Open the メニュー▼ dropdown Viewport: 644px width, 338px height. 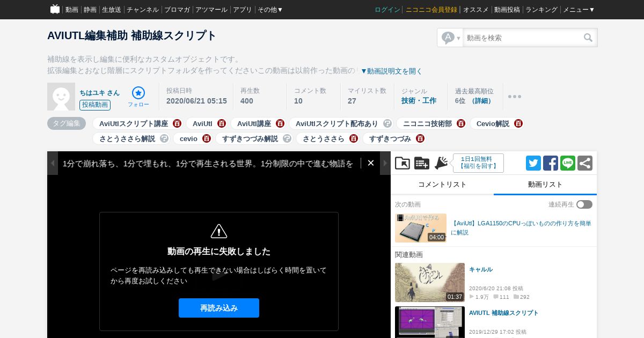pyautogui.click(x=579, y=10)
